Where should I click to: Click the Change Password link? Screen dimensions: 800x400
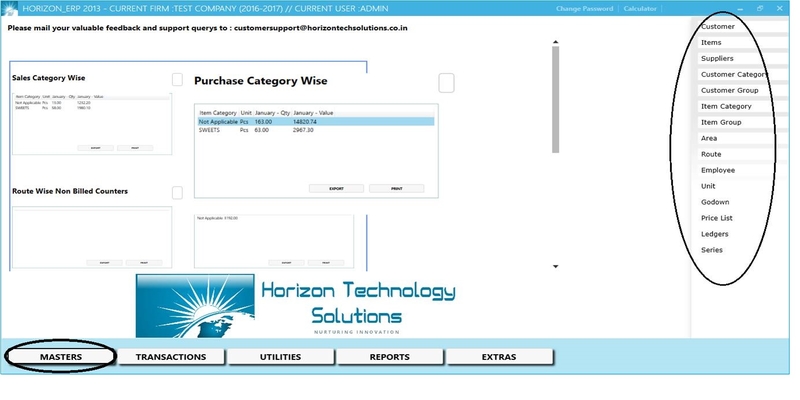pyautogui.click(x=584, y=9)
